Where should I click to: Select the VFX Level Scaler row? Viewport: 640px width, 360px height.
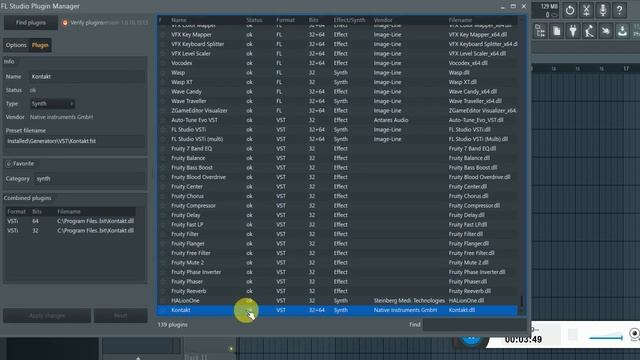point(338,53)
